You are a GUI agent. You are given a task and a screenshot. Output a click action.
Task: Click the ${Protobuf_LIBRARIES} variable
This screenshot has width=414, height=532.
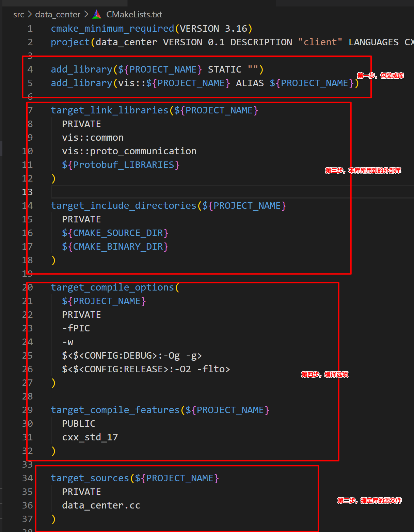click(x=121, y=165)
